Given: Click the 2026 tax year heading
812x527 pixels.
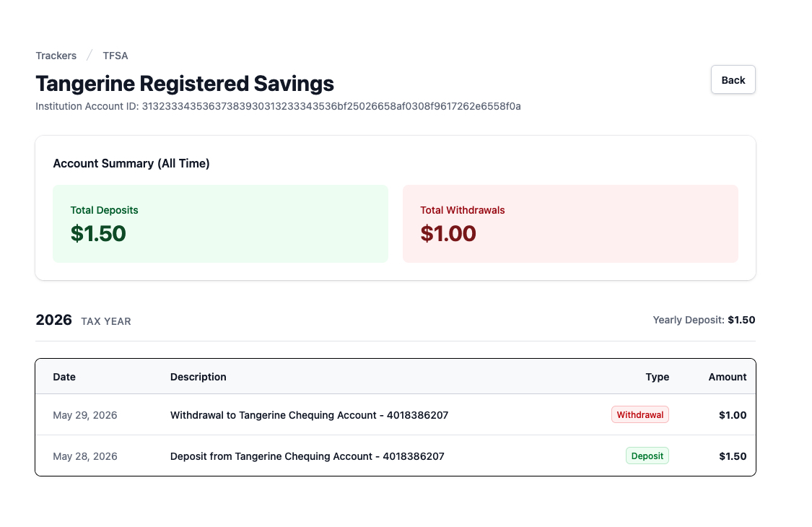Looking at the screenshot, I should 54,320.
